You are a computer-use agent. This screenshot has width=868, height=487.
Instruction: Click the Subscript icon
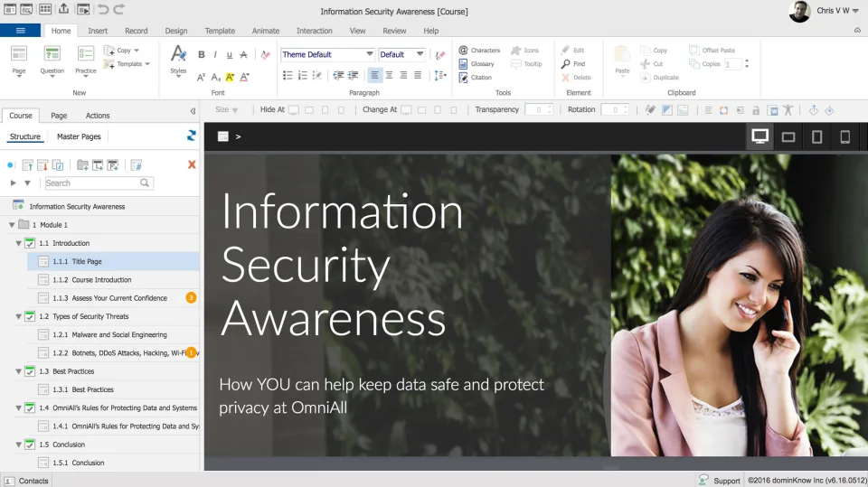[216, 77]
